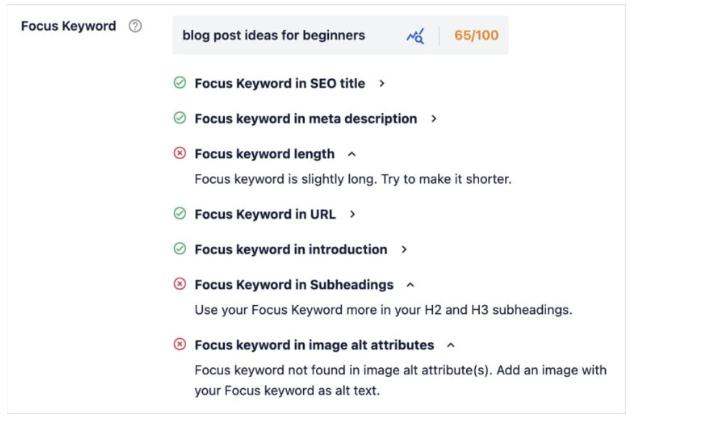This screenshot has width=726, height=432.
Task: Click red error icon beside image alt attributes
Action: tap(180, 345)
